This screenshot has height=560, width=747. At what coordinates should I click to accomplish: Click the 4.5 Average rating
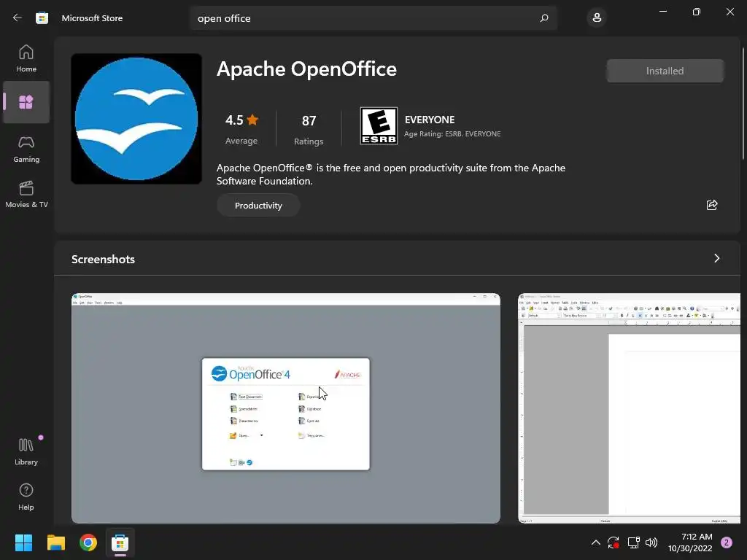coord(241,128)
